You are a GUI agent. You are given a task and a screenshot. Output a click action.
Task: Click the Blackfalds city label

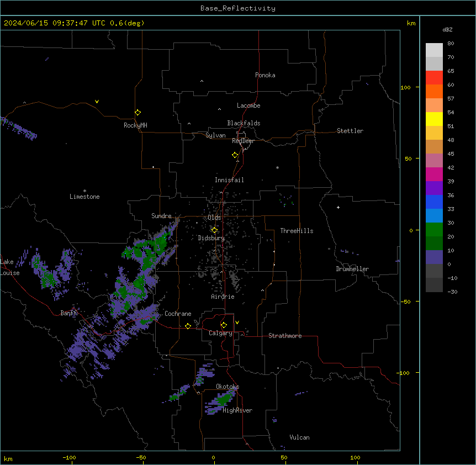pyautogui.click(x=244, y=123)
